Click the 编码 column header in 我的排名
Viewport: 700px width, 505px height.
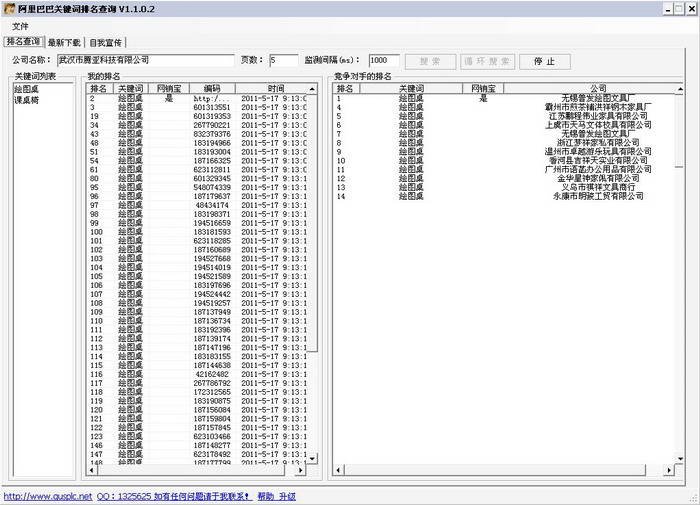coord(211,88)
